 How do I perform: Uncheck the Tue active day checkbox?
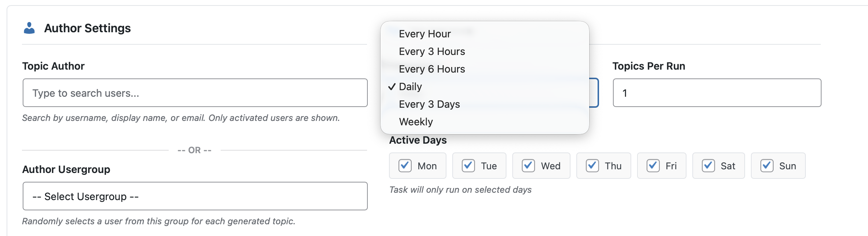[x=468, y=166]
